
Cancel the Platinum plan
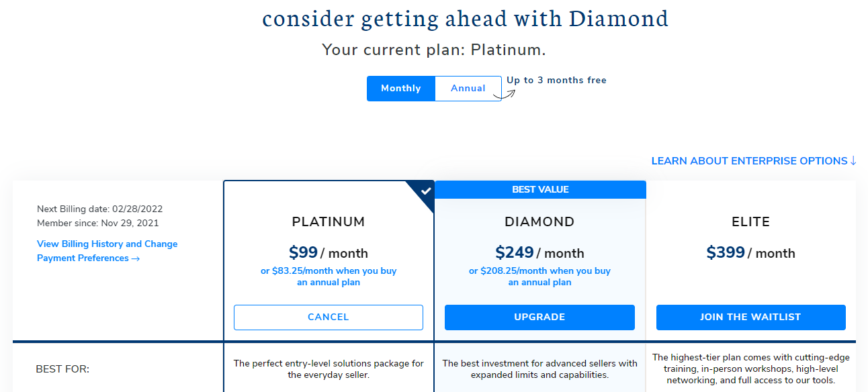[x=329, y=317]
